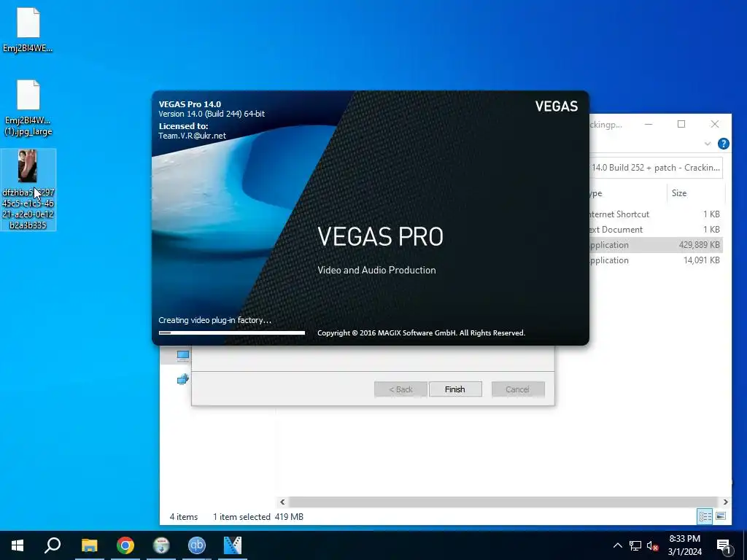Image resolution: width=747 pixels, height=560 pixels.
Task: Click the Explorer horizontal scrollbar track
Action: (x=503, y=502)
